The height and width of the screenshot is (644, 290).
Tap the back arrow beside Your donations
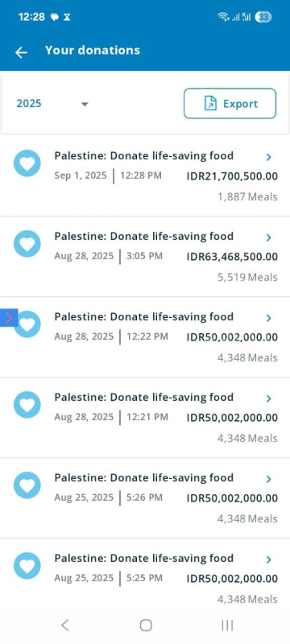click(21, 52)
